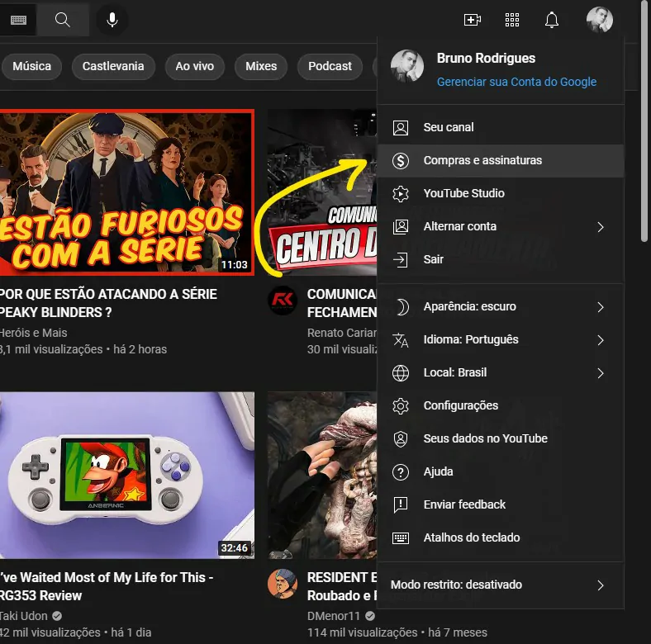Open Seus dados no YouTube
The width and height of the screenshot is (651, 644).
[501, 439]
